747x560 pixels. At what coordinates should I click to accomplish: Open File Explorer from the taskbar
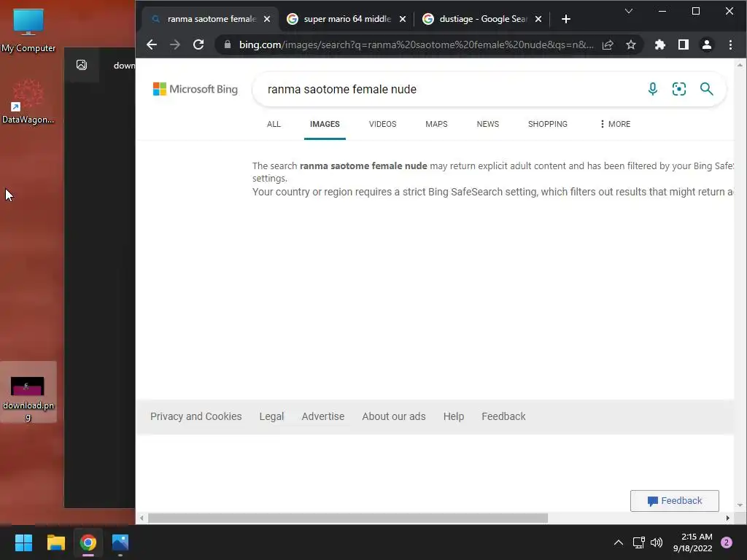click(55, 542)
